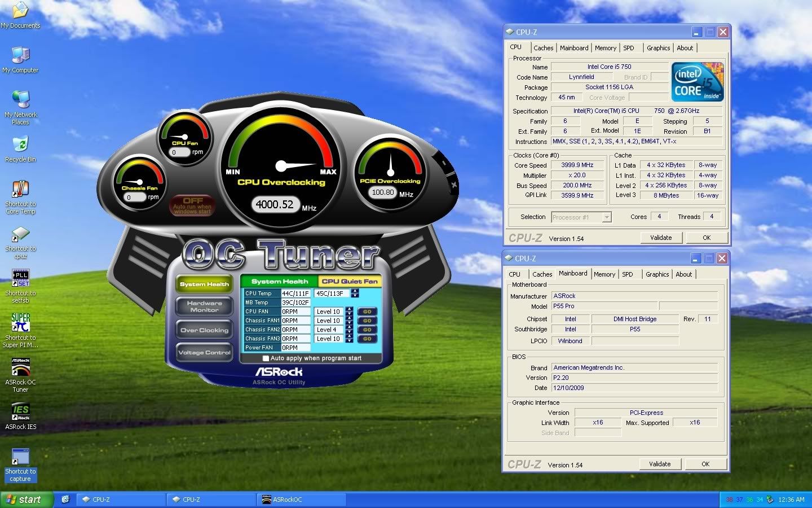This screenshot has width=812, height=508.
Task: Click the CPU-Z icon in top window title bar
Action: (x=510, y=32)
